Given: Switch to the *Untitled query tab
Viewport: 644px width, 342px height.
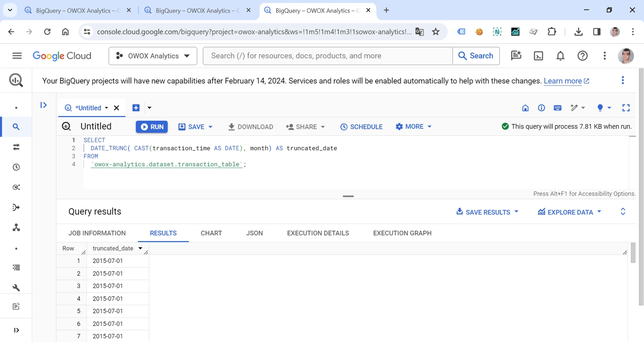Looking at the screenshot, I should pos(88,108).
